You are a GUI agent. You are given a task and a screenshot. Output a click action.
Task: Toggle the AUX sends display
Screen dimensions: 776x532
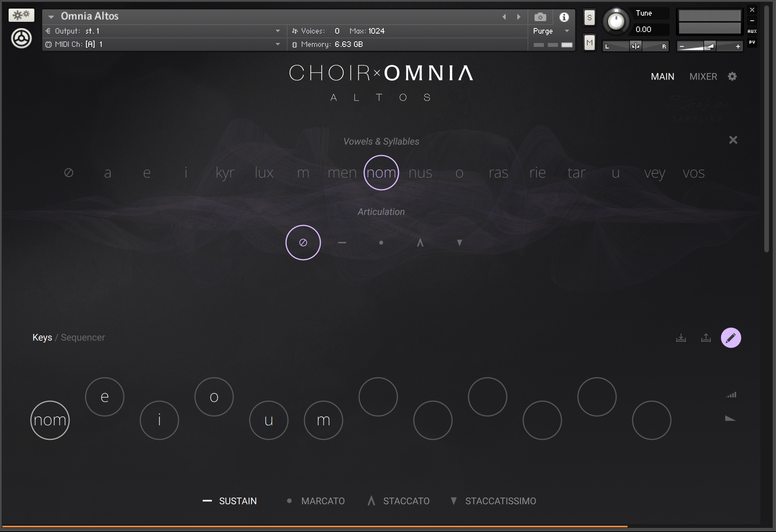(x=751, y=31)
